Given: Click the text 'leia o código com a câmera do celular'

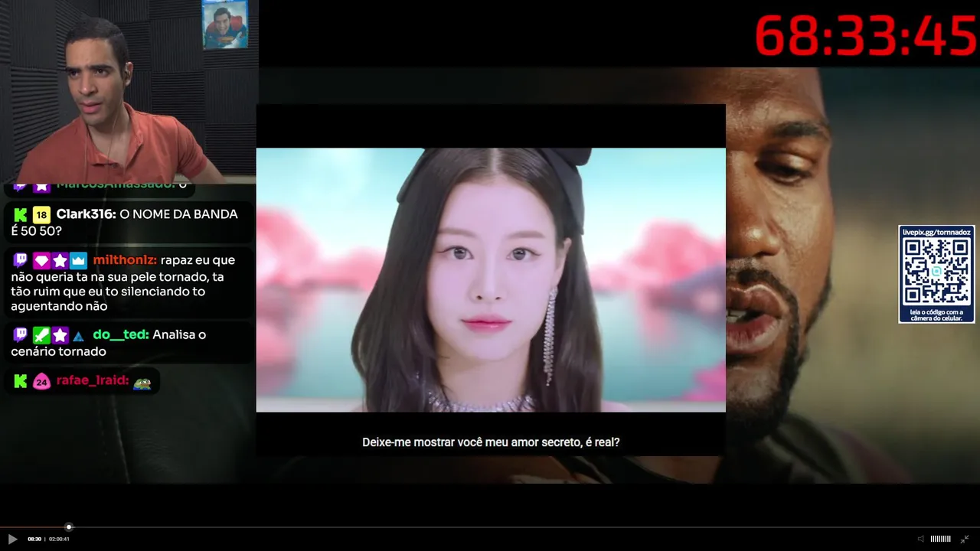Looking at the screenshot, I should tap(936, 315).
